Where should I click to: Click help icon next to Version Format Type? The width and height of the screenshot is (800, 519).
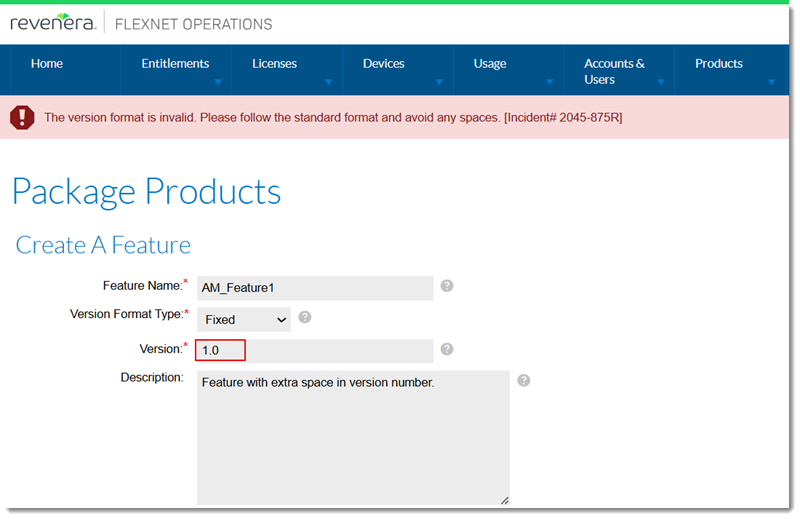(x=305, y=317)
